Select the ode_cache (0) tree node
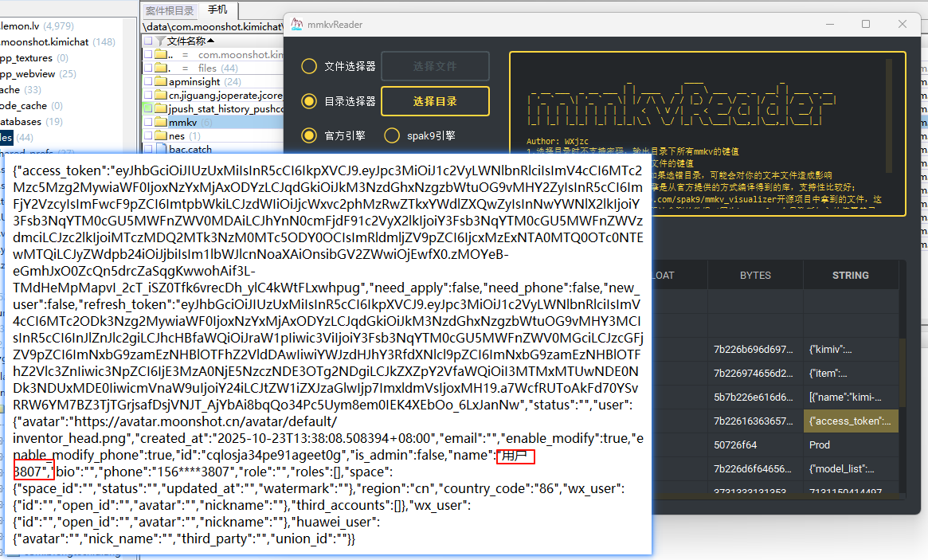The width and height of the screenshot is (928, 560). point(31,106)
